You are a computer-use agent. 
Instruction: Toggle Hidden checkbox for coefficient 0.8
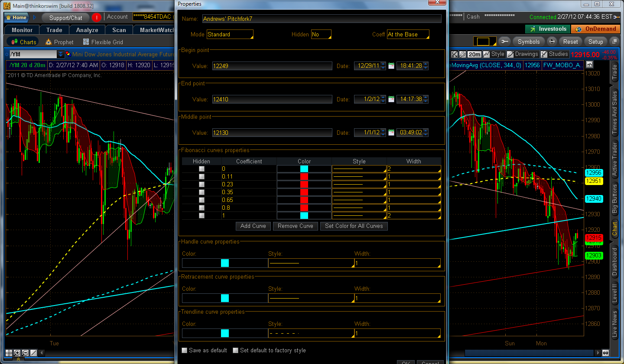click(x=201, y=208)
